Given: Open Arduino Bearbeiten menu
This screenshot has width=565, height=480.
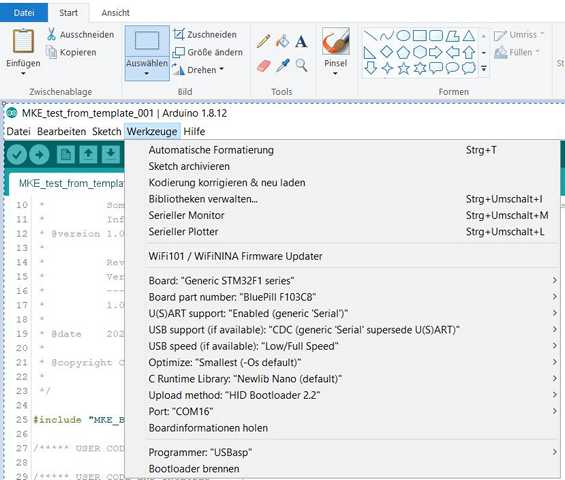Looking at the screenshot, I should pos(61,132).
